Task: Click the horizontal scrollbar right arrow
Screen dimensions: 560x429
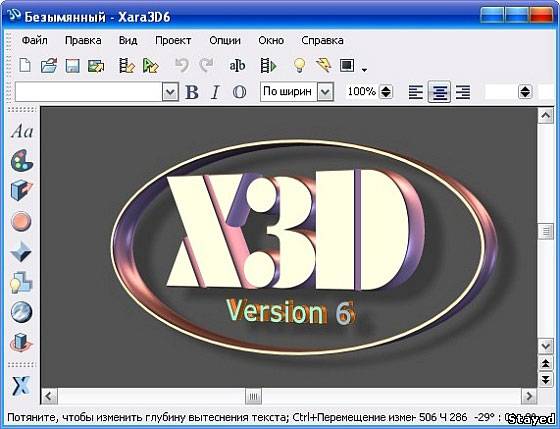Action: tap(529, 396)
